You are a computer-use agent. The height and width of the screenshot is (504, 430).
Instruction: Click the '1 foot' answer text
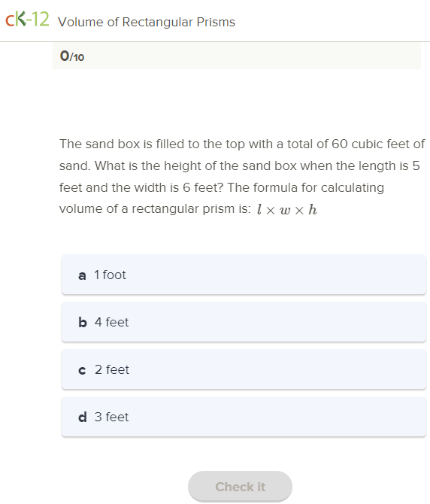point(110,275)
